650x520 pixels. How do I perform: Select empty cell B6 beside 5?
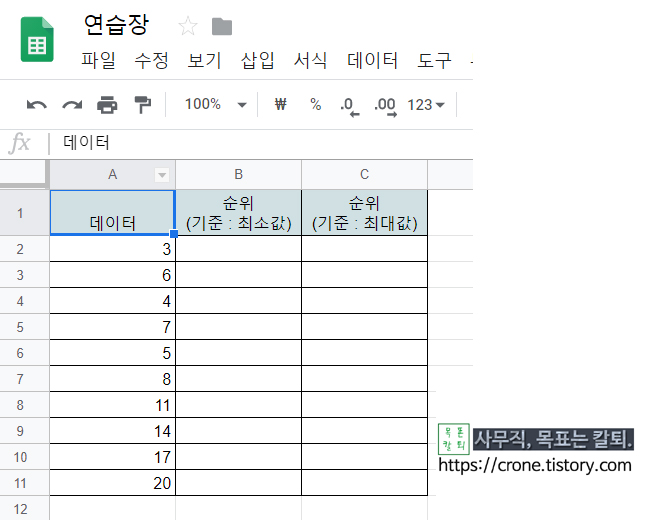(238, 353)
